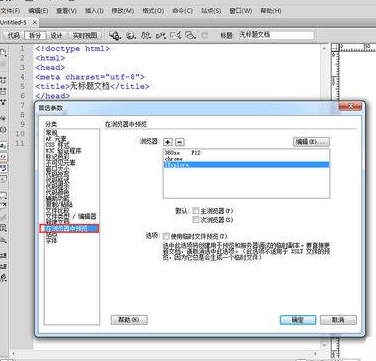Confirm the dialog with 确定
Screen dimensions: 376x361
point(298,320)
